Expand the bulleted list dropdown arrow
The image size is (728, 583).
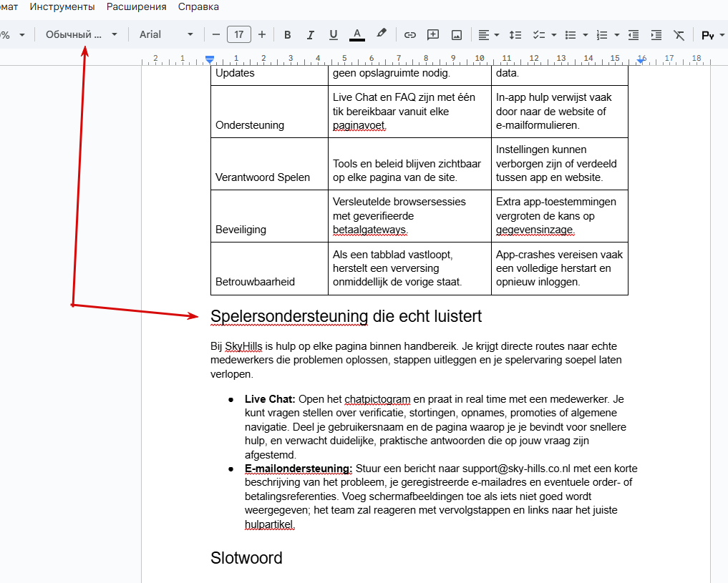585,35
